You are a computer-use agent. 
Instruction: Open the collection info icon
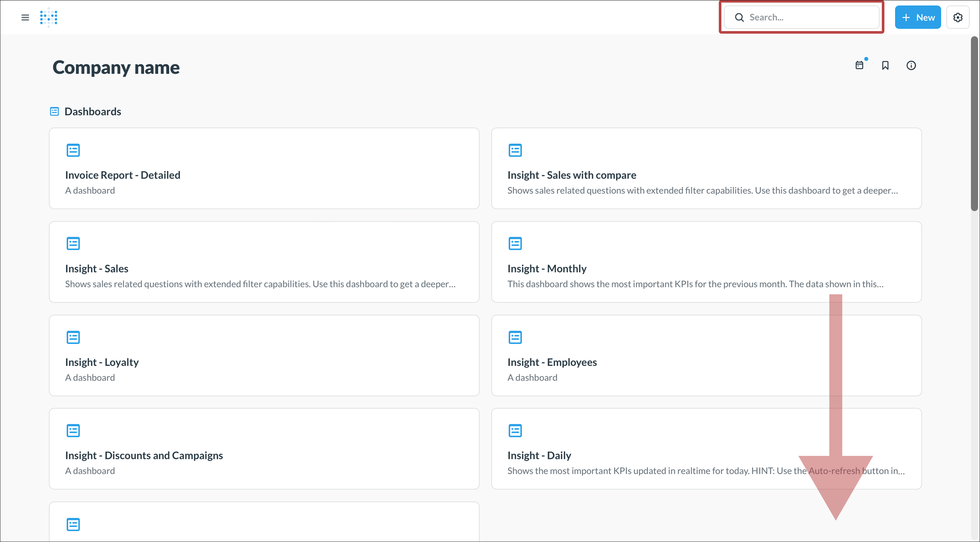pyautogui.click(x=911, y=65)
